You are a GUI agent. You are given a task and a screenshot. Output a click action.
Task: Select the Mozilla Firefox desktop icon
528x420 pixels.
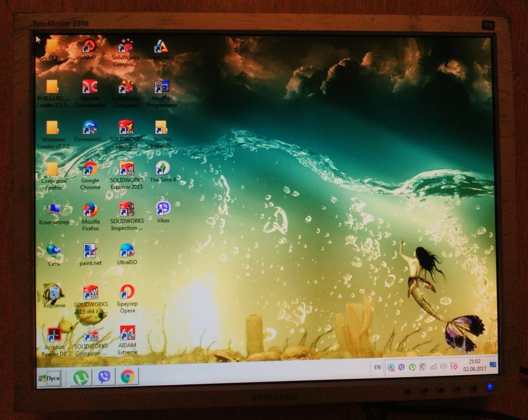(90, 211)
